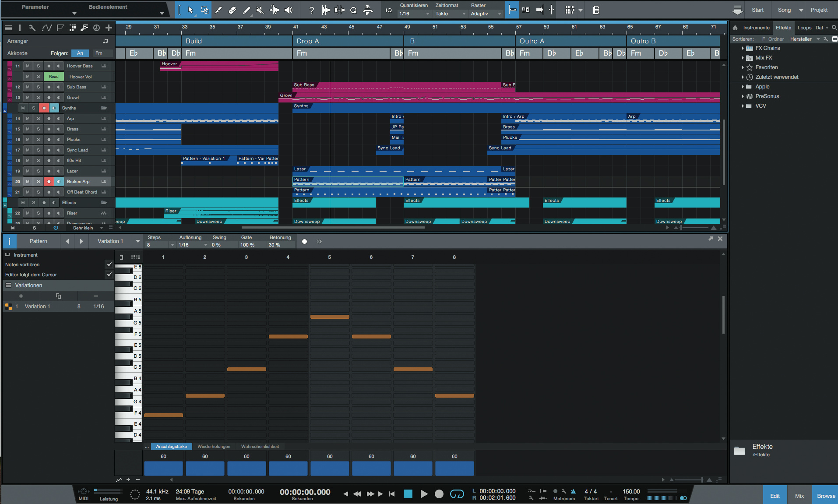Select the Mute tool icon
This screenshot has height=504, width=838.
pyautogui.click(x=260, y=10)
